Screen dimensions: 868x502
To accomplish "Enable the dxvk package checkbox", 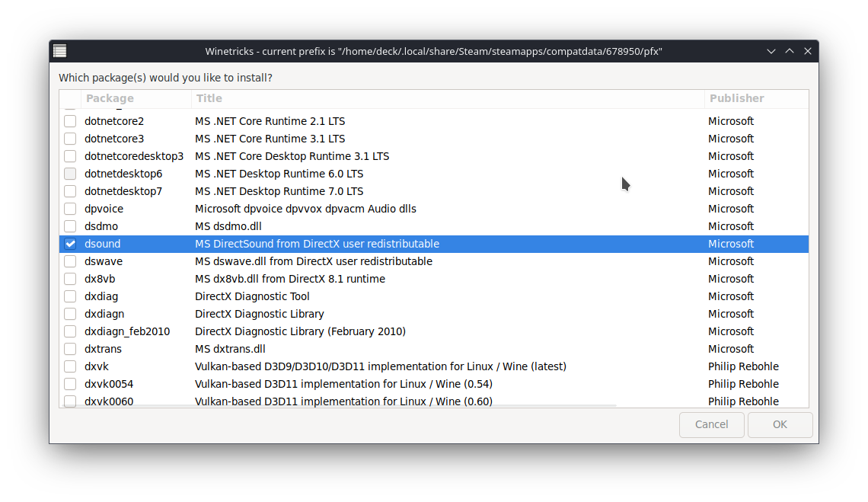I will coord(70,366).
